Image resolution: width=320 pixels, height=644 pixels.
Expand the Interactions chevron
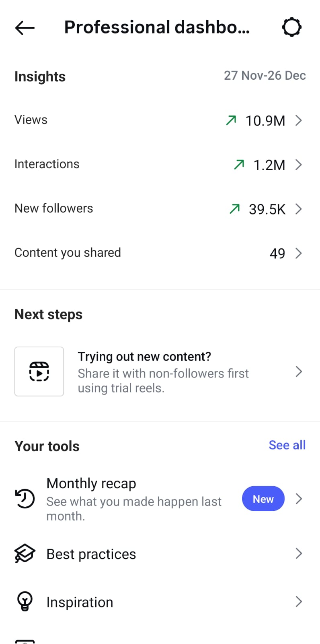click(298, 165)
